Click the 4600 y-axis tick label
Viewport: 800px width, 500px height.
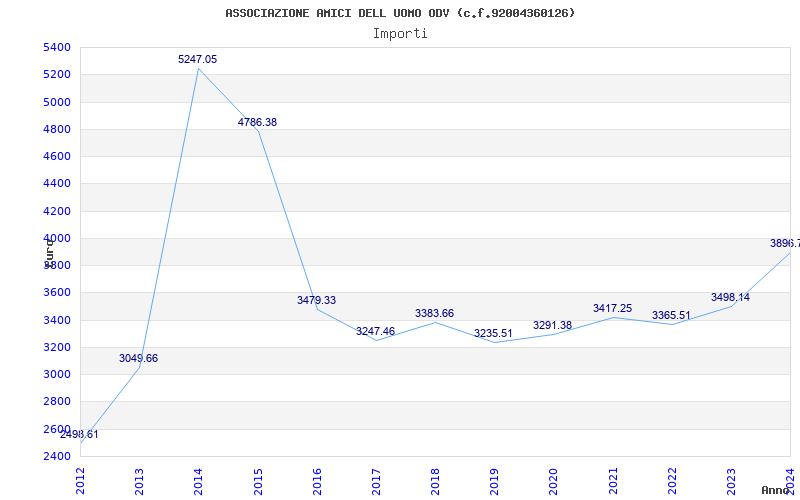coord(57,157)
